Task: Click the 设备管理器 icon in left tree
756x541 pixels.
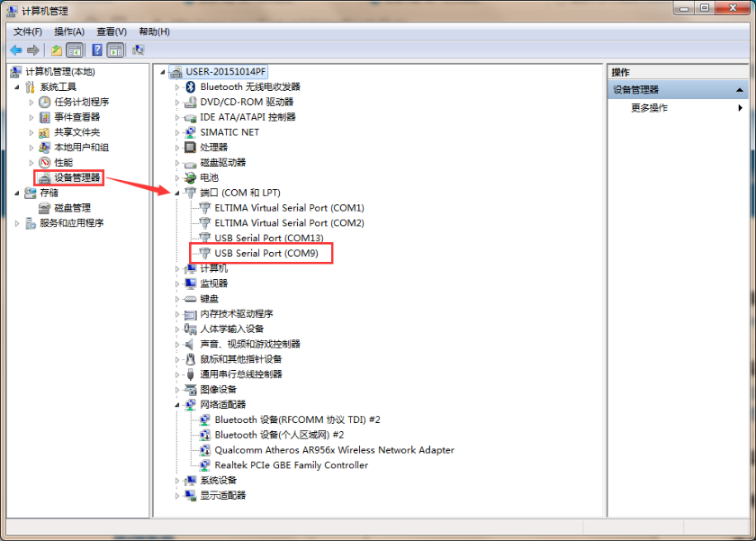Action: (x=44, y=178)
